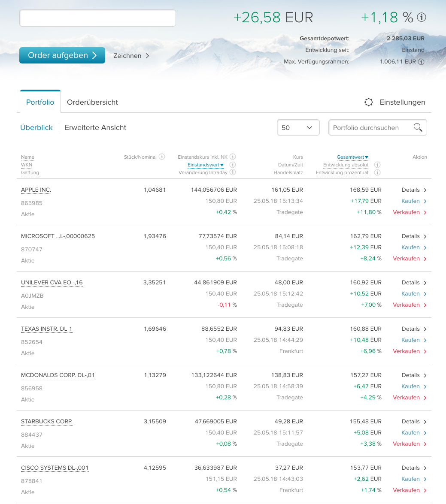
Task: Click Verkaufen for APPLE INC.
Action: click(406, 212)
